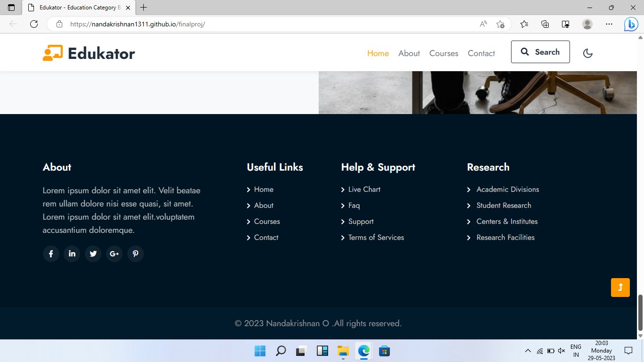
Task: Open the Terms of Services link
Action: (x=376, y=238)
